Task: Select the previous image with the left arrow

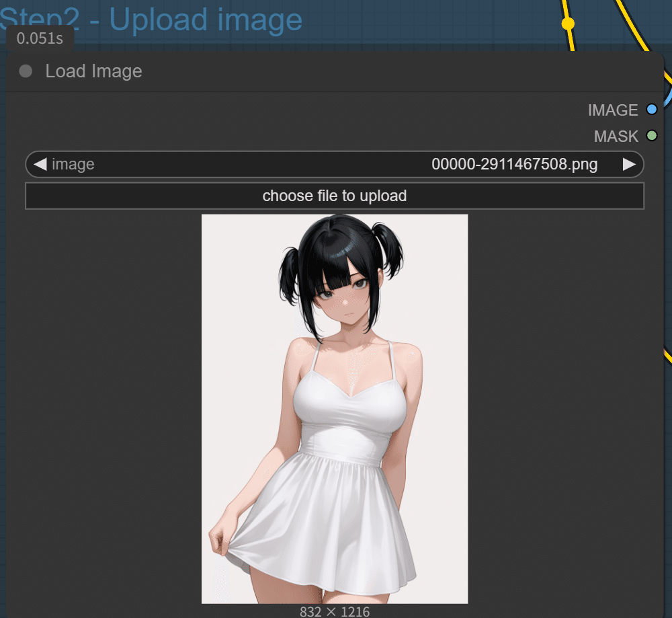Action: coord(39,164)
